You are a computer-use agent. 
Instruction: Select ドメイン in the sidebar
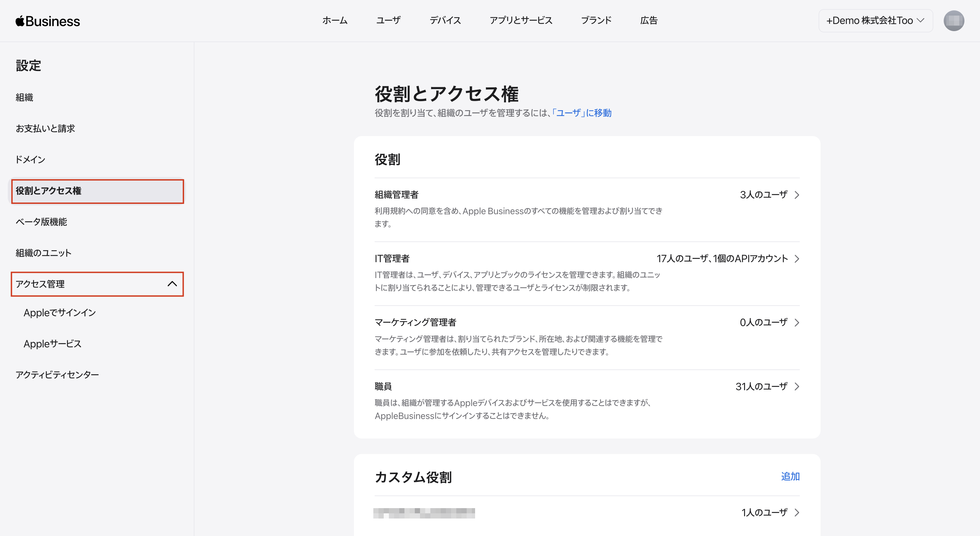30,160
